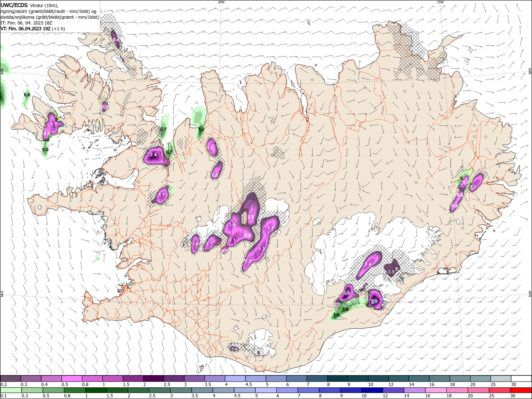Click the deep blue lower swatch labeled 10
The image size is (532, 399).
372,390
